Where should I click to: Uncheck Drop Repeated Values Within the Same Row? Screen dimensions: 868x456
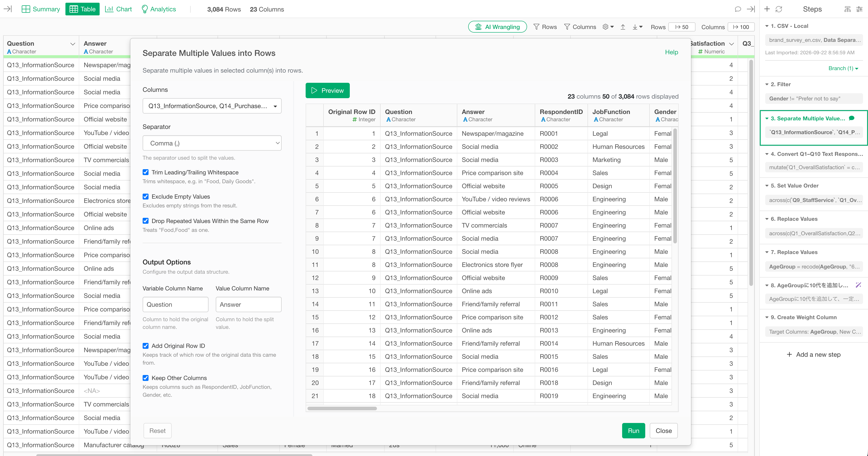click(x=146, y=221)
